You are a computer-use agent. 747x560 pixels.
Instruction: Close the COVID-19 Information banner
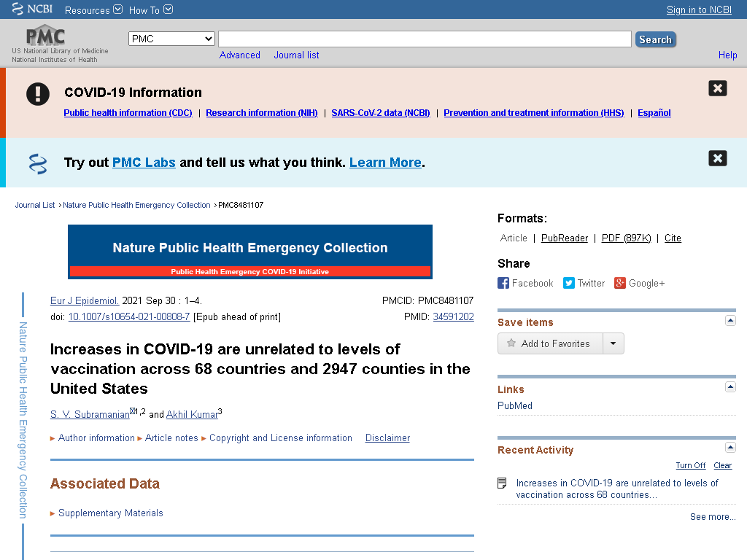718,88
